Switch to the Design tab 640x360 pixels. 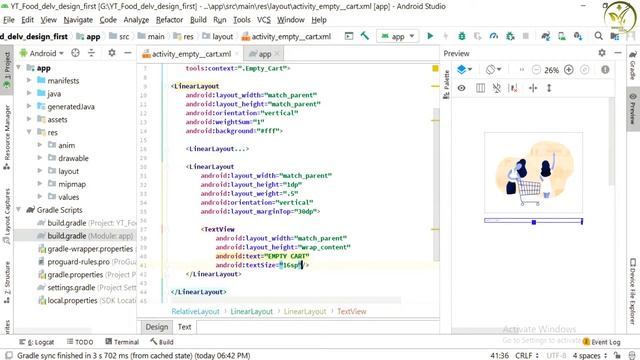point(156,327)
